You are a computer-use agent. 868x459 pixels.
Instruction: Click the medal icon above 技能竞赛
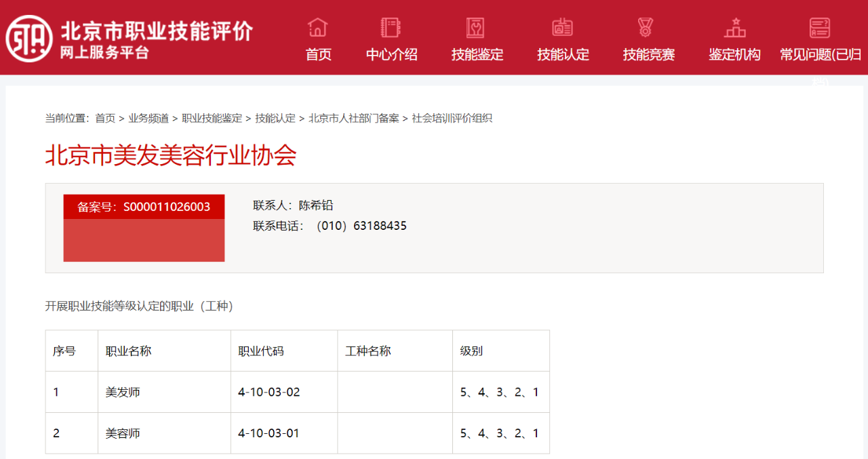tap(646, 28)
